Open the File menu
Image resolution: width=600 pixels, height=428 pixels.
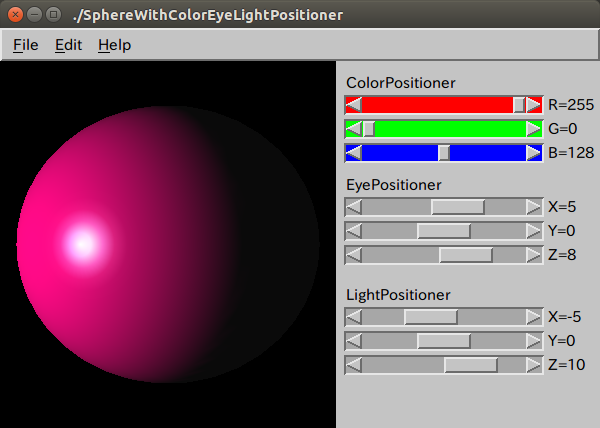tap(26, 45)
